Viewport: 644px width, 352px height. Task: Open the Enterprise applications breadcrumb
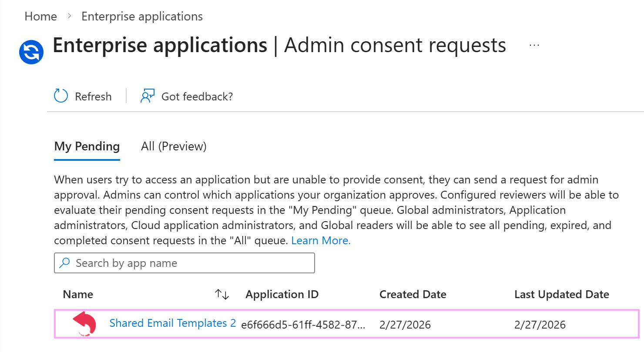click(x=141, y=16)
